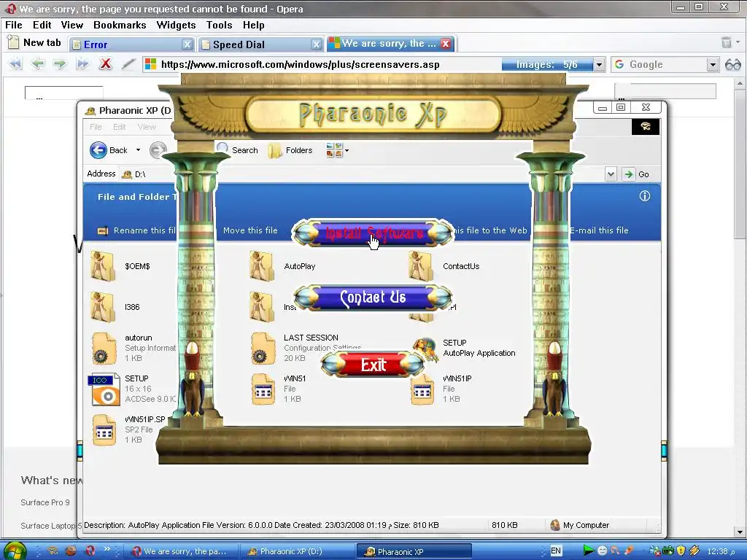Click the Pharaonic XP taskbar button

point(414,551)
